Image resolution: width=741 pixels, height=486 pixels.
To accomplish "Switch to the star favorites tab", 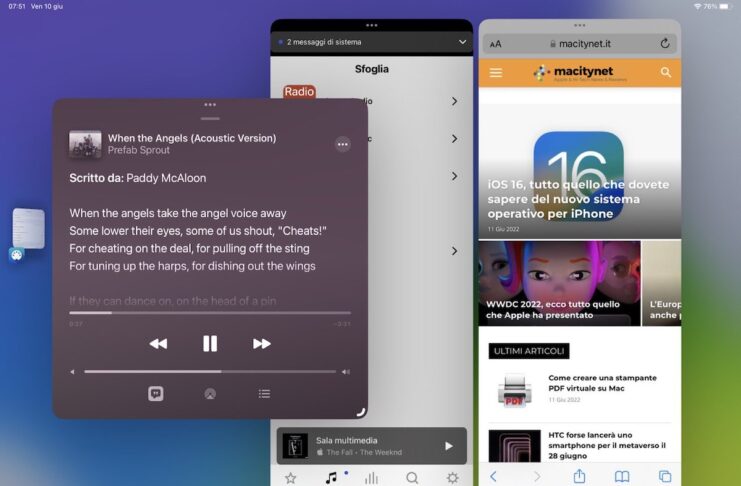I will [291, 478].
